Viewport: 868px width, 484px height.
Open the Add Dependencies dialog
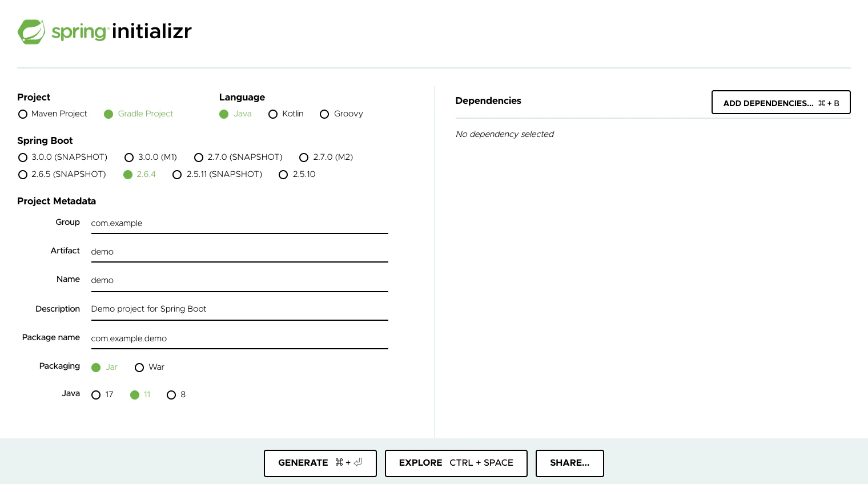click(781, 102)
